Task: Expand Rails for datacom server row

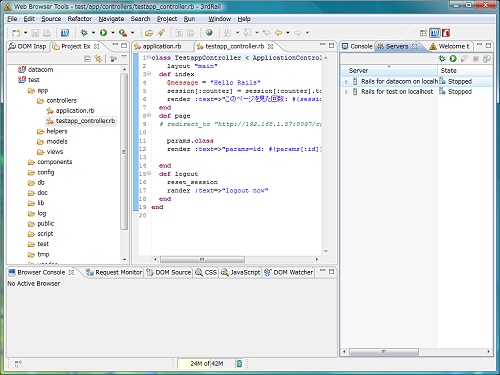Action: (x=346, y=82)
